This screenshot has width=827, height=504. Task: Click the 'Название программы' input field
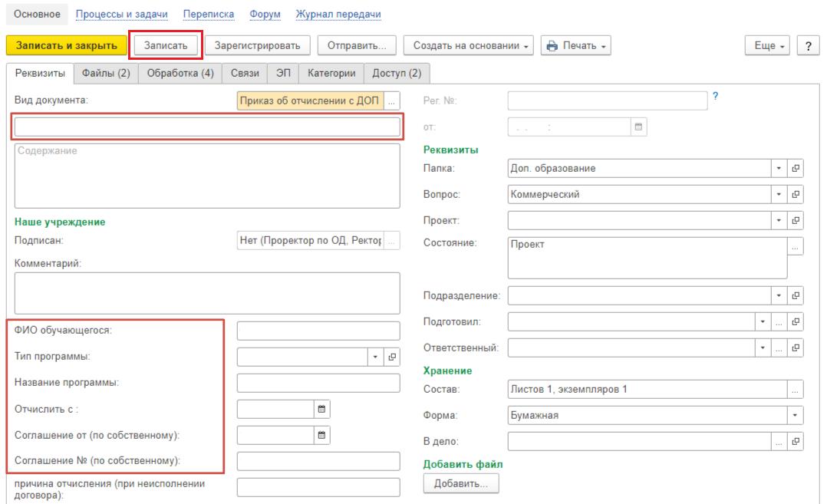tap(318, 383)
